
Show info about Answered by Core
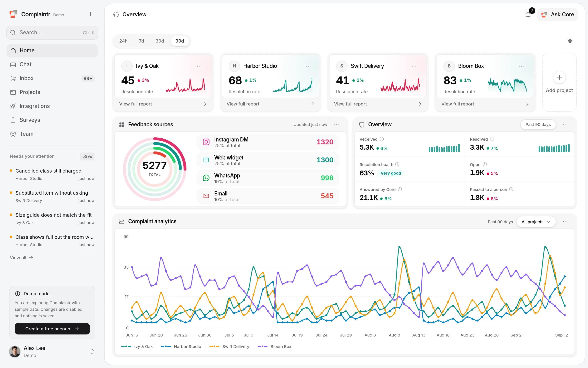point(400,189)
